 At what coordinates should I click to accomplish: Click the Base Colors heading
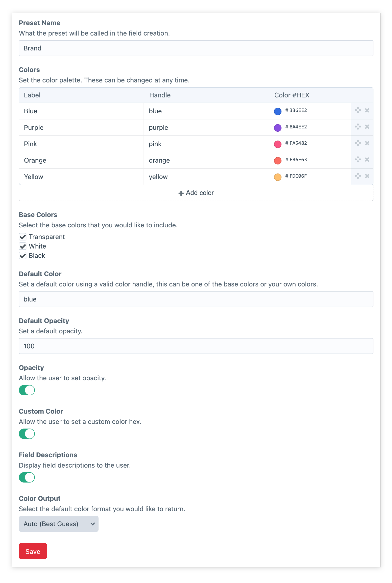pyautogui.click(x=38, y=215)
